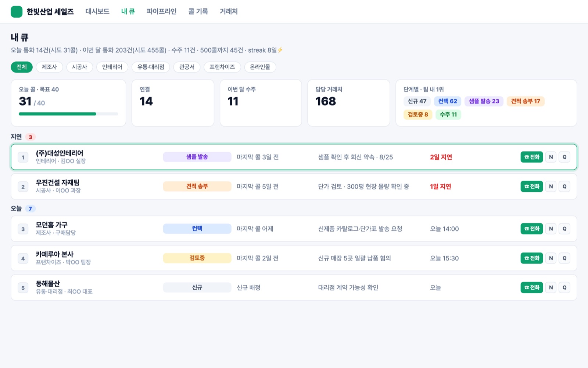This screenshot has height=368, width=588.
Task: Click the Q icon for 동해물산
Action: tap(564, 288)
